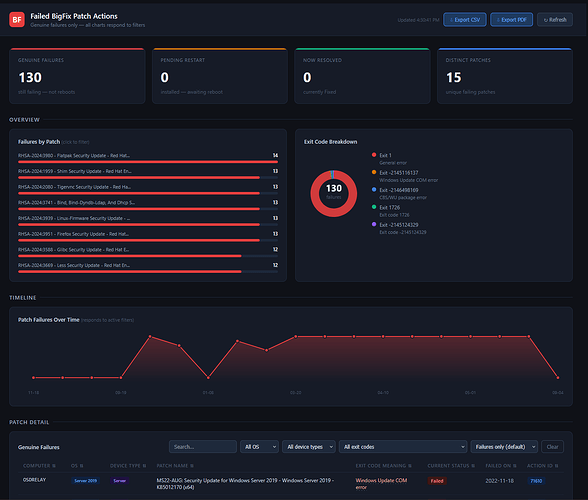Click the MS22-AUG Security Update patch name
This screenshot has width=588, height=500.
[x=245, y=483]
